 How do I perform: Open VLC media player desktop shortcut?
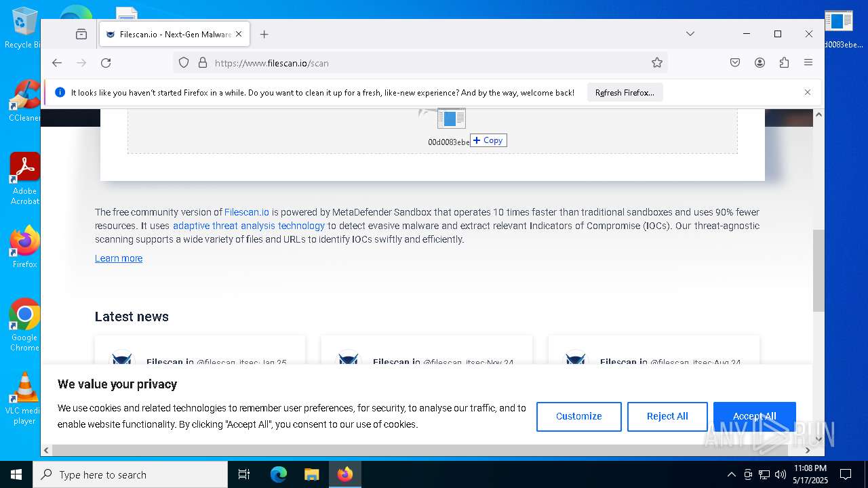click(24, 399)
